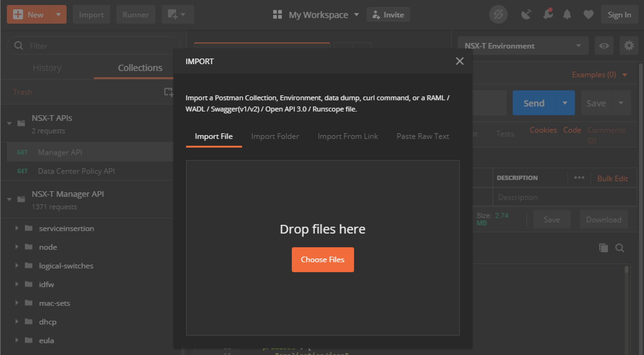The height and width of the screenshot is (355, 644).
Task: Open the New button dropdown arrow
Action: [58, 15]
